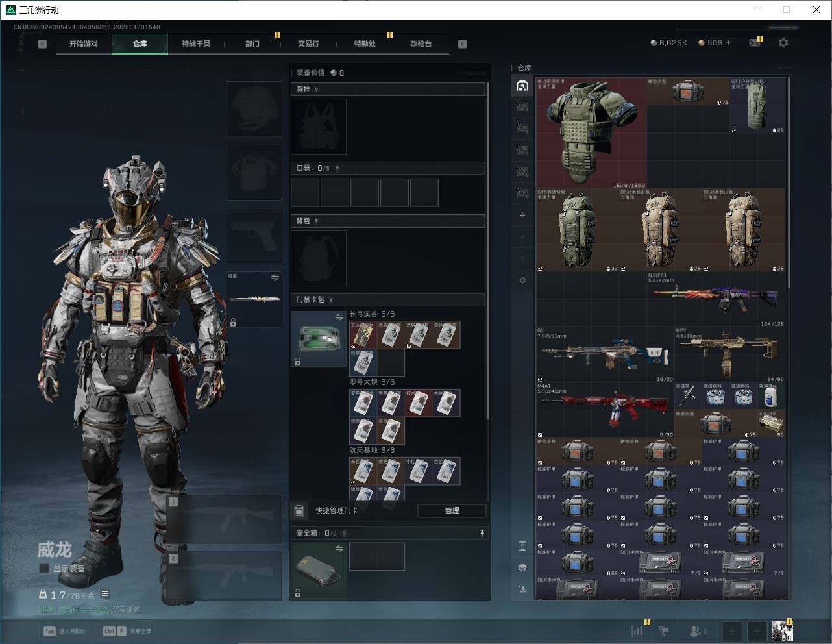Click the 航天基地: 6/6 keycard group label
This screenshot has width=832, height=644.
[372, 451]
